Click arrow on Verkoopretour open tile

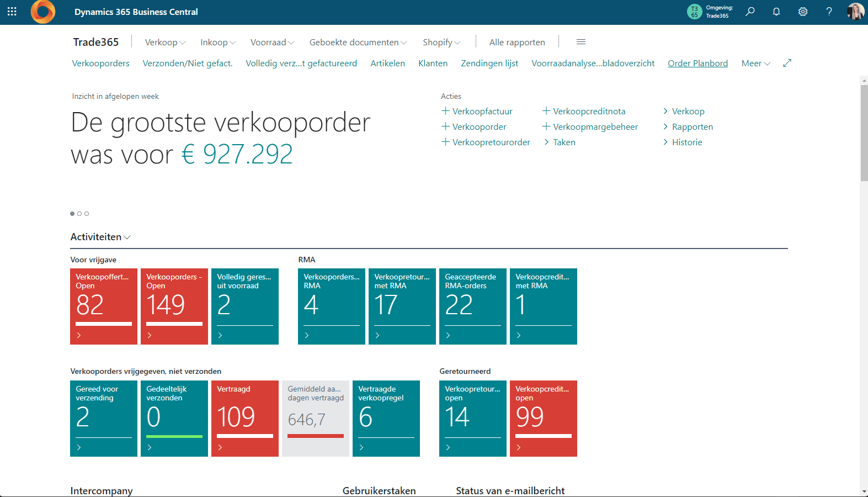point(448,447)
